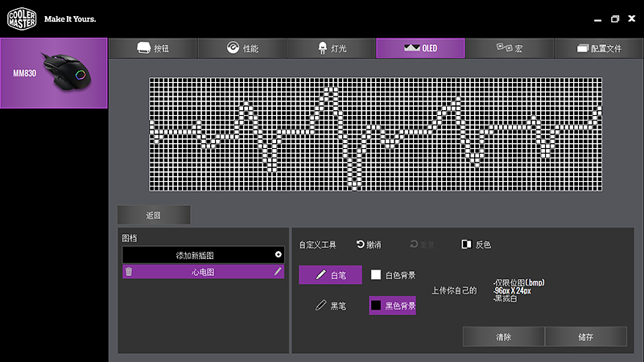The image size is (644, 362).
Task: Select the OLED tab
Action: click(x=420, y=48)
